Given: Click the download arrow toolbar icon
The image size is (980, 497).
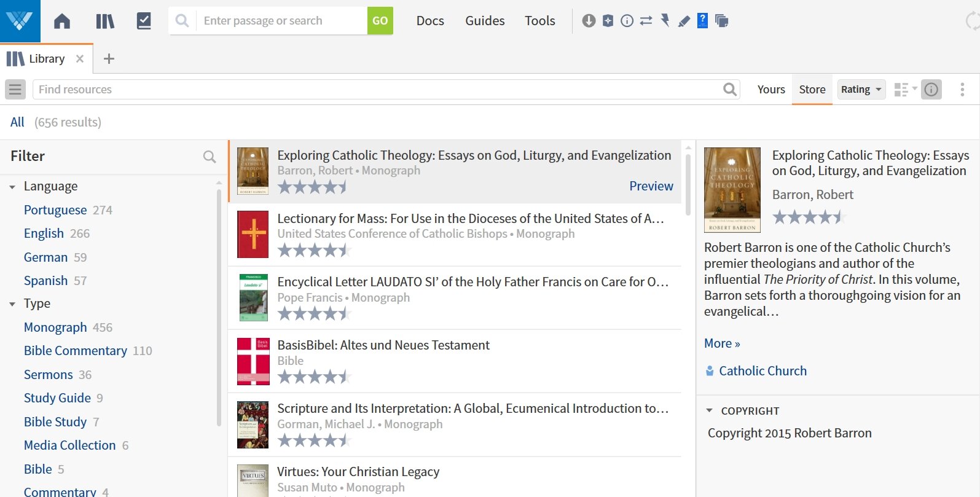Looking at the screenshot, I should [x=589, y=21].
